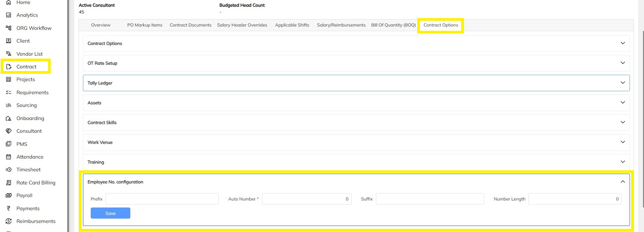Click the PMS icon
Screen dimensions: 644x232
pos(9,144)
